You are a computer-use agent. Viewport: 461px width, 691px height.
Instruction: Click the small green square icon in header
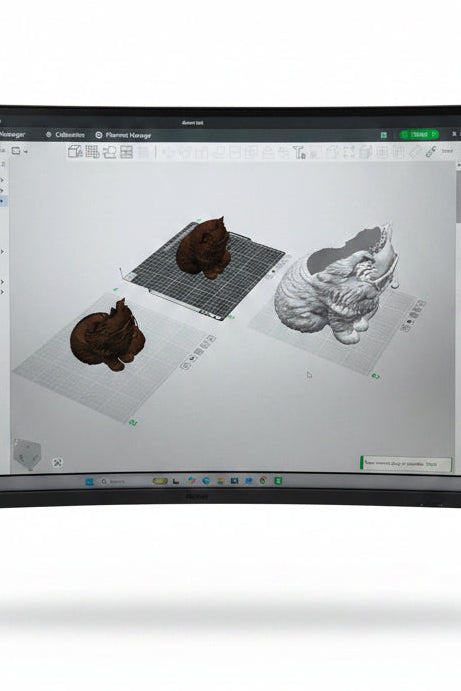(x=384, y=135)
